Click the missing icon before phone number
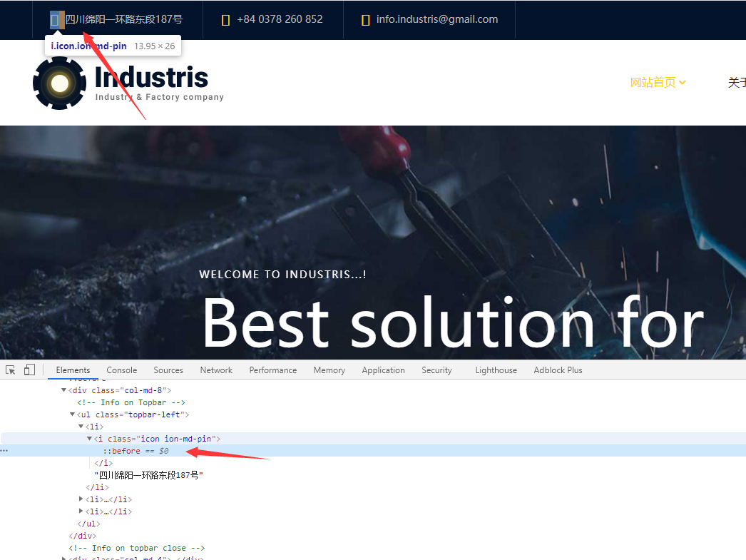The image size is (746, 560). pyautogui.click(x=225, y=20)
